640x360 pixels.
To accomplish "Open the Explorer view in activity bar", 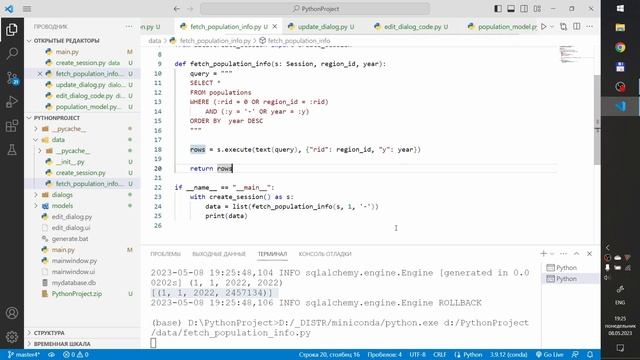I will (x=12, y=29).
